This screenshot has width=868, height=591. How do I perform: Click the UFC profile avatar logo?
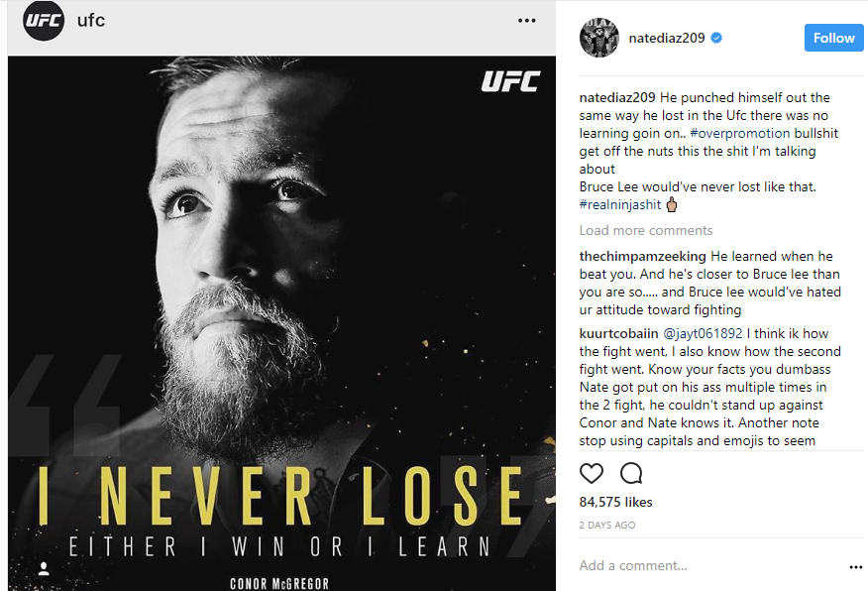pyautogui.click(x=44, y=21)
